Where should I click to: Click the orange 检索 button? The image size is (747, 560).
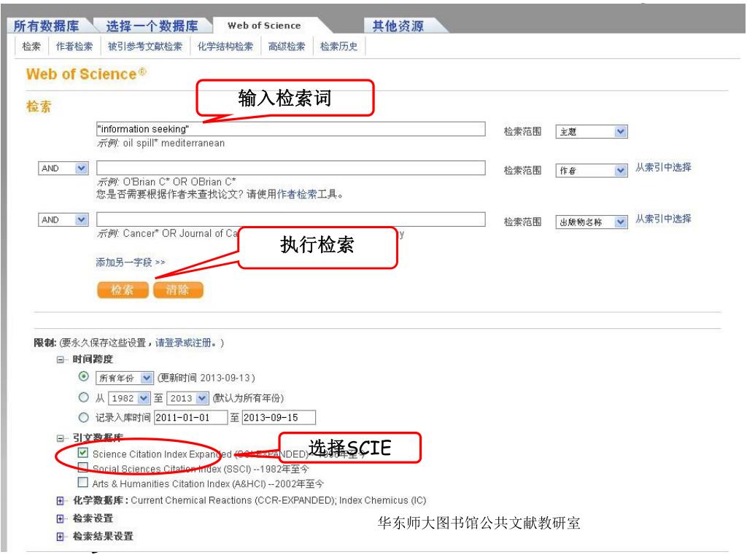tap(123, 289)
